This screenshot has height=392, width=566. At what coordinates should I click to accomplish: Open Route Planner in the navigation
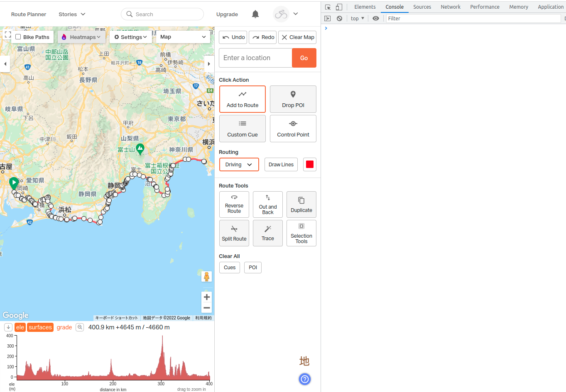pos(29,14)
